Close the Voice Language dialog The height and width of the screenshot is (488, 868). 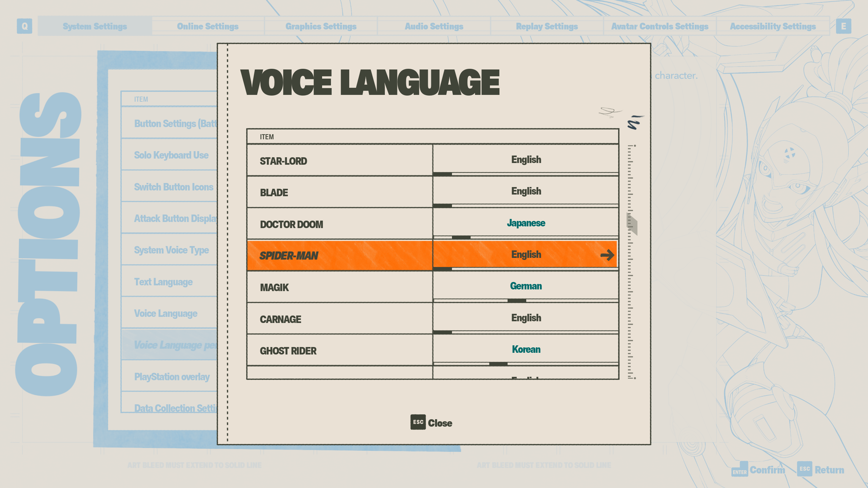(431, 423)
